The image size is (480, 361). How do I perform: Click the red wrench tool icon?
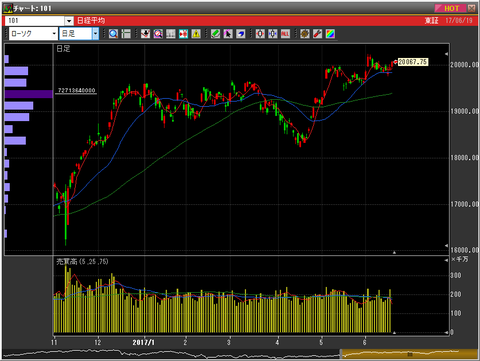coord(317,34)
